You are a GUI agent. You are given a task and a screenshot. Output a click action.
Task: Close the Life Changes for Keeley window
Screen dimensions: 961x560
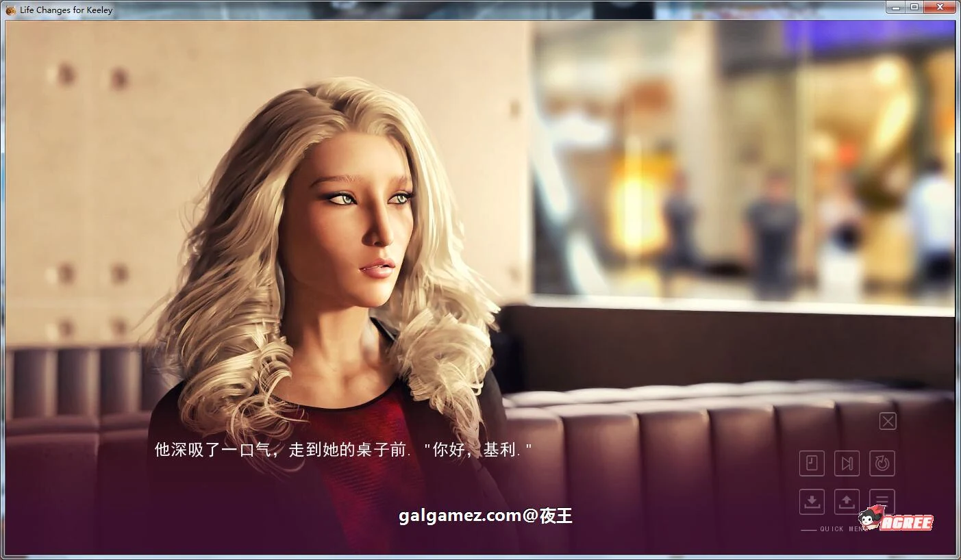tap(940, 7)
